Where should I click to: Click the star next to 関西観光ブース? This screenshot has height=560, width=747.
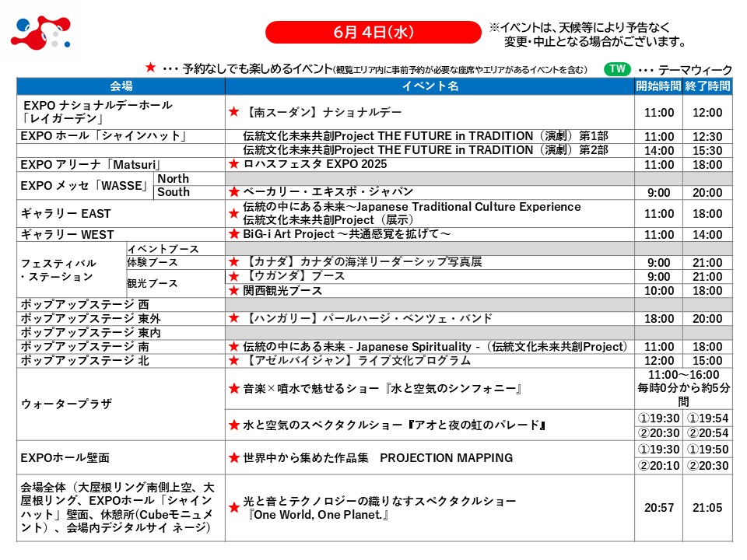(233, 291)
